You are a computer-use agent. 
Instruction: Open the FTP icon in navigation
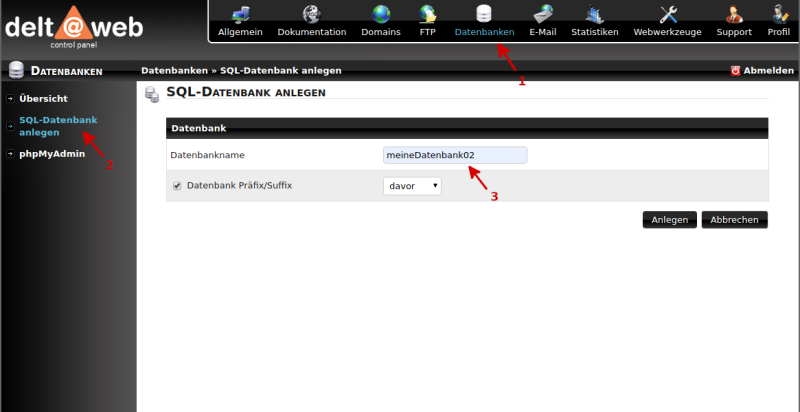coord(427,14)
